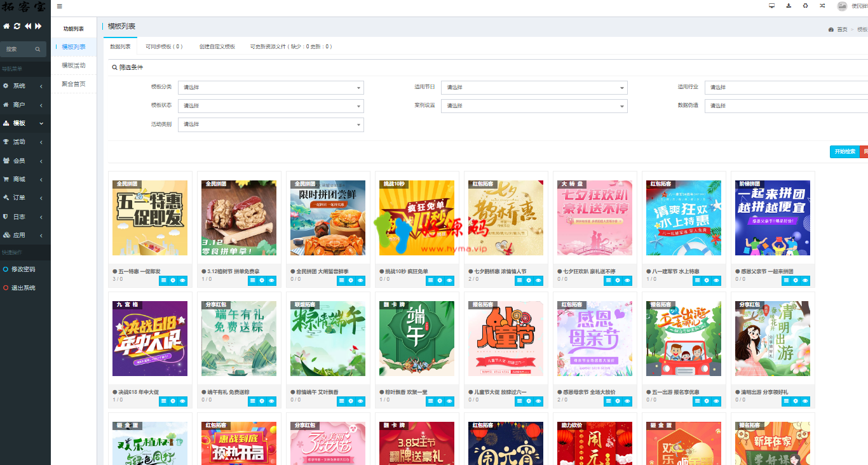Open the 模板状态 dropdown
Viewport: 868px width, 465px height.
(x=271, y=106)
